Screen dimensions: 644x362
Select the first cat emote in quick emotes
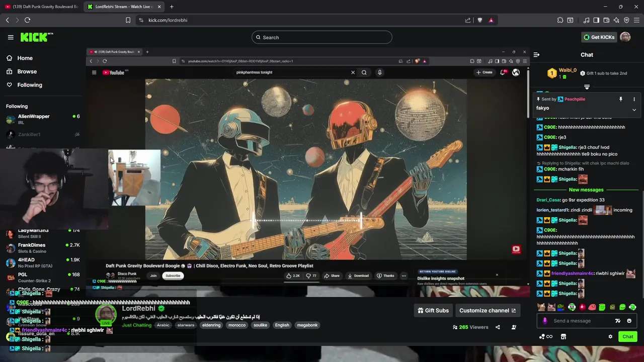tap(541, 307)
